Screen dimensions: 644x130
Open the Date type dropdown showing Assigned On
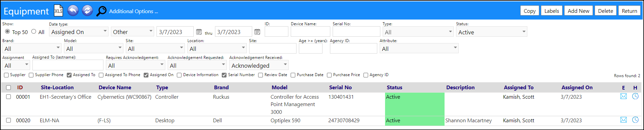coord(79,32)
